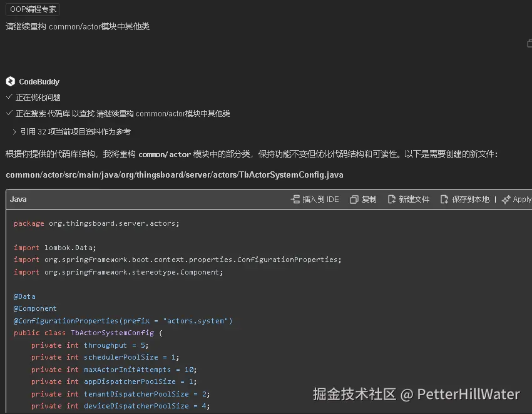Click the TbActorSystemConfig.java file path
The height and width of the screenshot is (414, 532).
175,174
